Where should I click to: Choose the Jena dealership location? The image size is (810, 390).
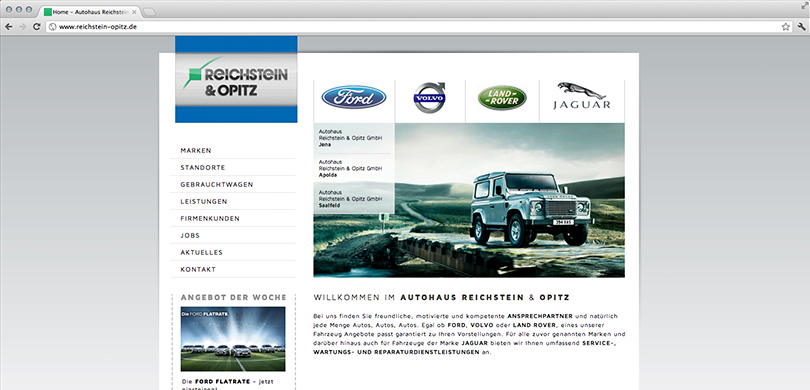[354, 138]
